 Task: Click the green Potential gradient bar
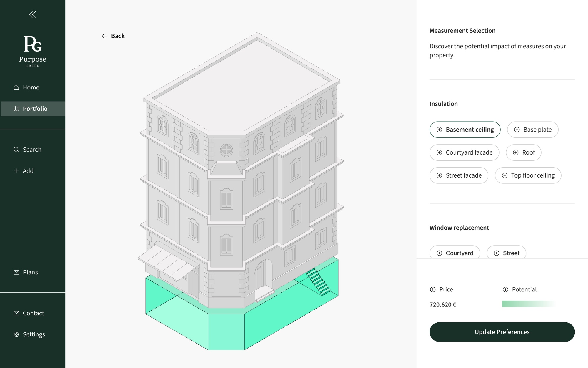pos(528,304)
